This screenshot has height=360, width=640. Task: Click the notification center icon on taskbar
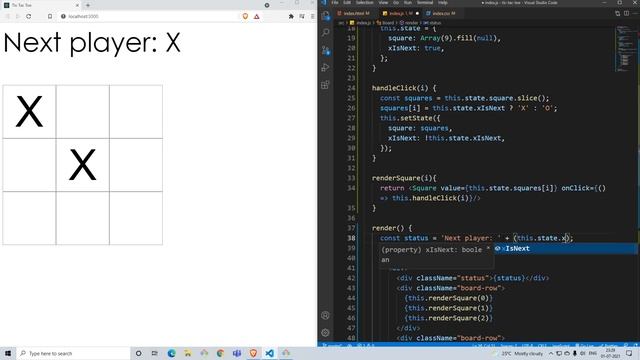click(629, 353)
